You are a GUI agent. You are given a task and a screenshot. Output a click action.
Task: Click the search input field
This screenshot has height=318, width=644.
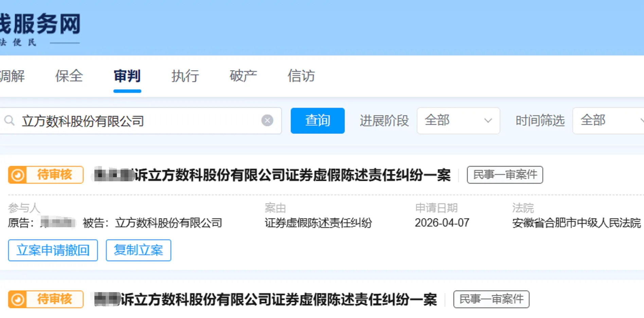pos(136,120)
